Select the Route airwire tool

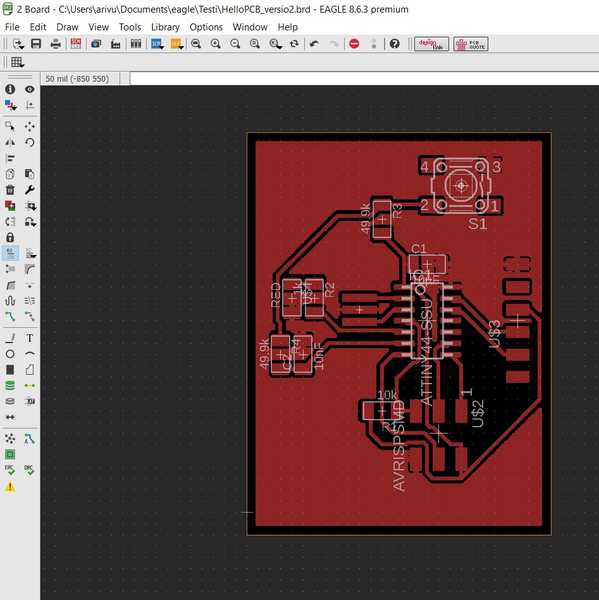tap(10, 316)
